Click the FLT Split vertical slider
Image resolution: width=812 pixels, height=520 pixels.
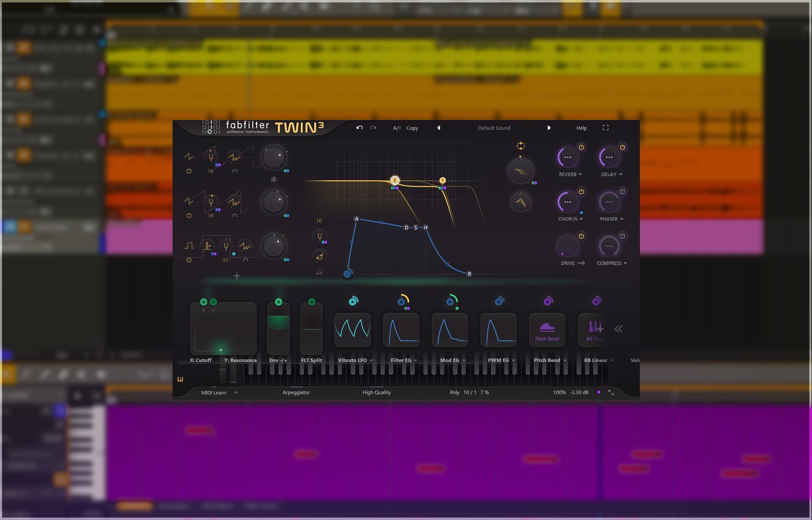click(x=311, y=328)
